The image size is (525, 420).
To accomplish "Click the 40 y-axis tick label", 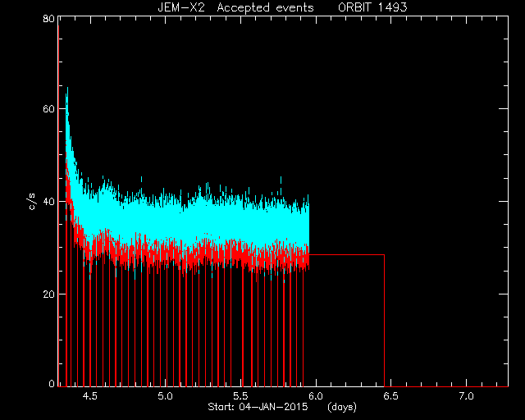I will [49, 201].
